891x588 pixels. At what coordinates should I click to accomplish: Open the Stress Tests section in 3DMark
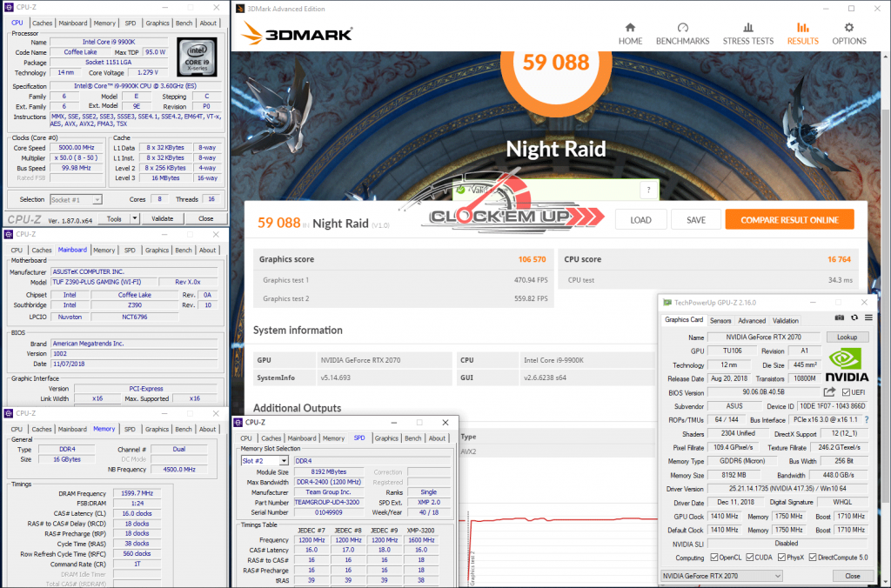tap(747, 33)
